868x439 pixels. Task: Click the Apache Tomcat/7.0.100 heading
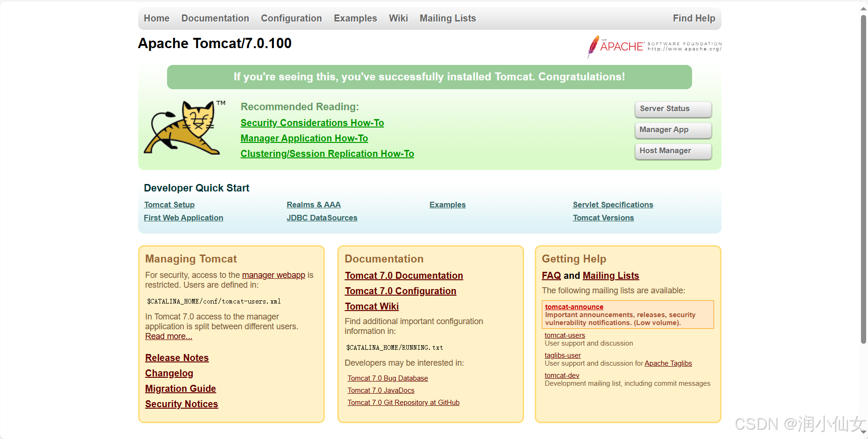215,43
